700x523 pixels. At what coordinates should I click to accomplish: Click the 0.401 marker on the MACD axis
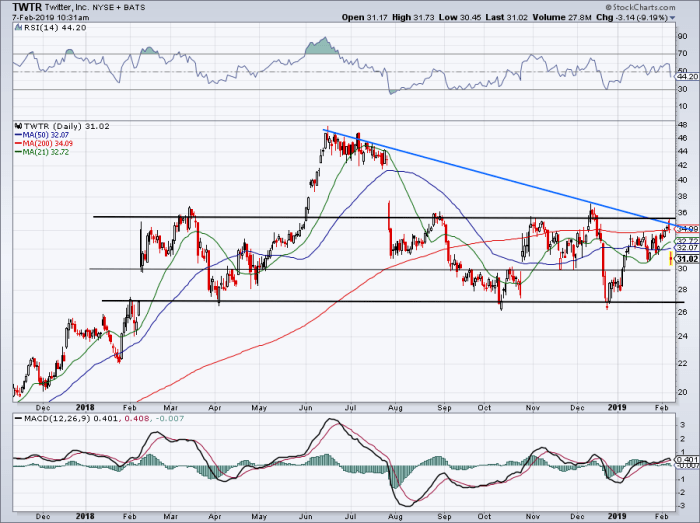[x=687, y=460]
